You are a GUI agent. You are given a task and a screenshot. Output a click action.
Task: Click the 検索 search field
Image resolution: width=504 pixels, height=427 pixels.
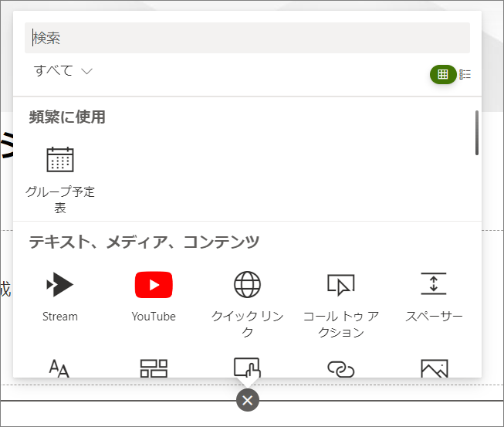click(x=247, y=38)
